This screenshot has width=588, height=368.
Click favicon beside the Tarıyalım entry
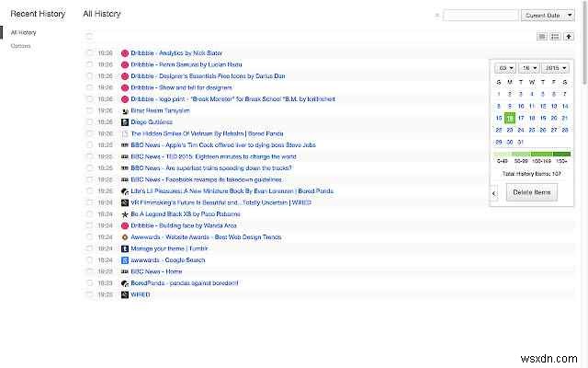coord(125,110)
